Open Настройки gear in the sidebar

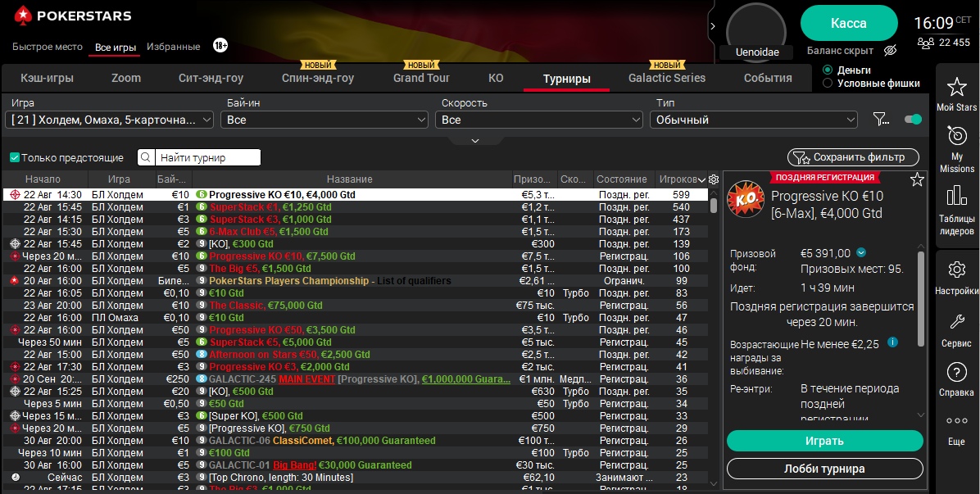956,270
